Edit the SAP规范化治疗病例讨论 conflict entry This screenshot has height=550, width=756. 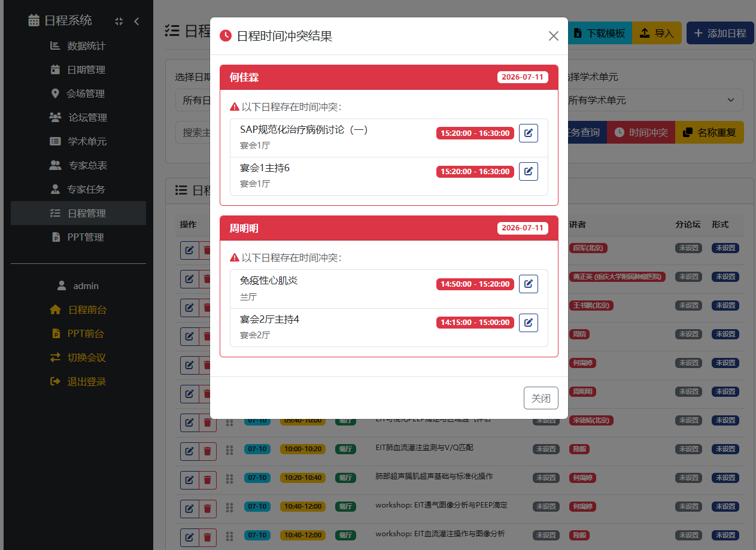tap(528, 133)
